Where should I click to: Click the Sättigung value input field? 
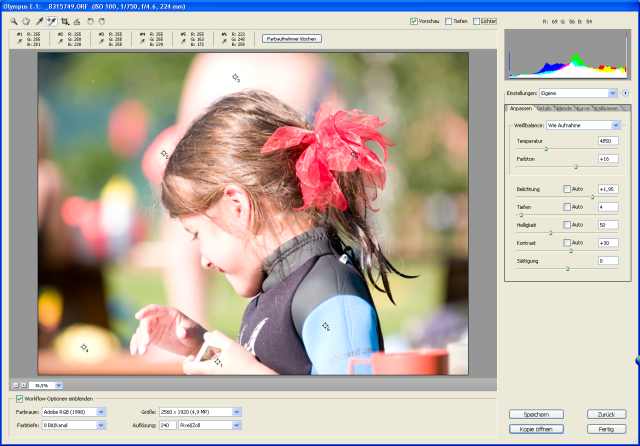tap(607, 261)
